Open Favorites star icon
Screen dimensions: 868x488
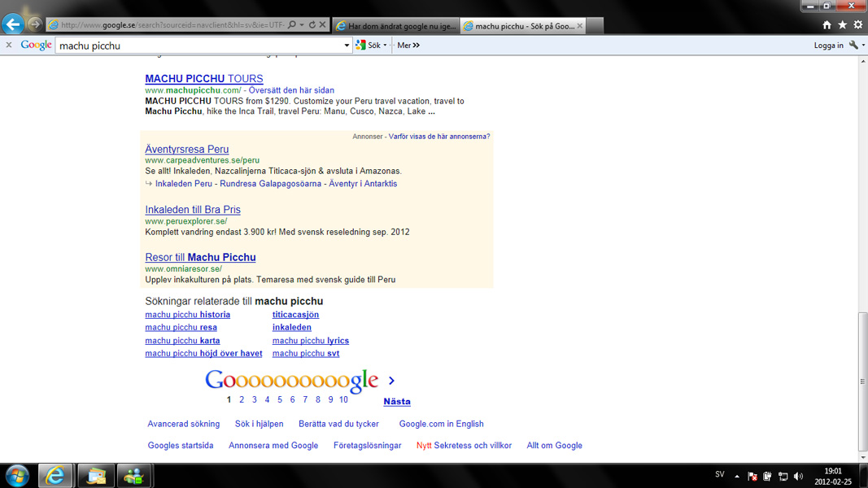pos(842,25)
